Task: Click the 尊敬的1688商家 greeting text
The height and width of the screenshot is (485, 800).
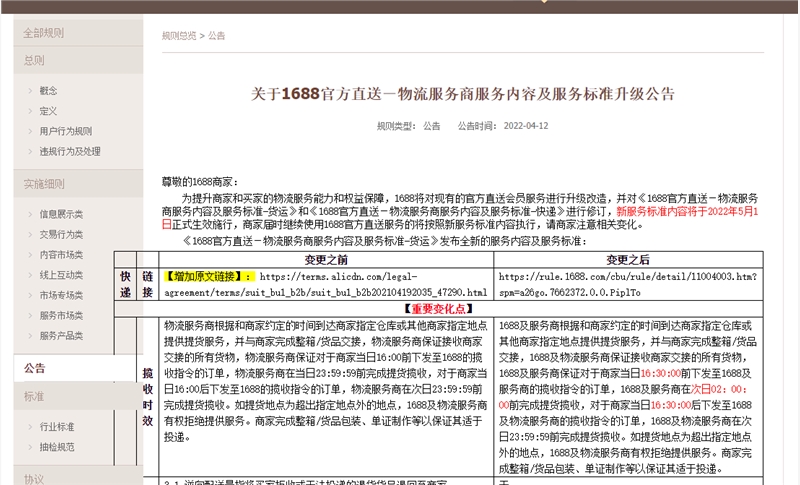Action: point(199,182)
